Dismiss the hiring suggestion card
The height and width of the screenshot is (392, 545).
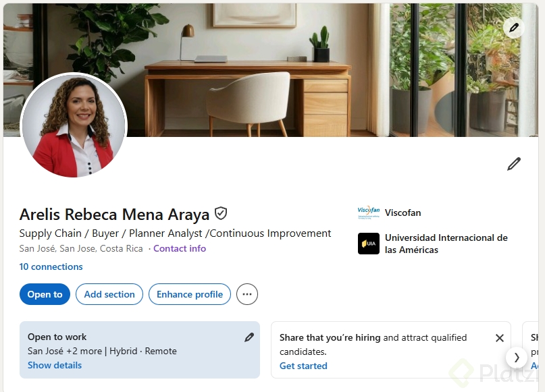point(500,338)
